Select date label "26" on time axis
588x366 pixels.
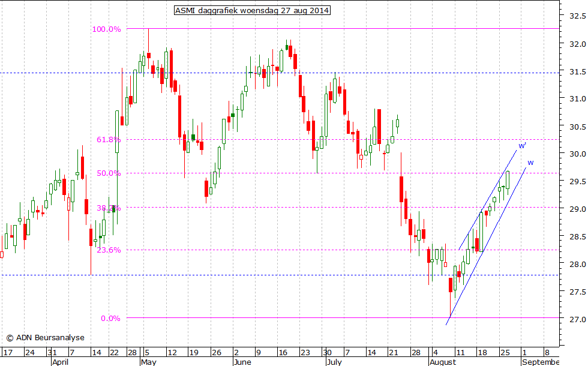217,353
